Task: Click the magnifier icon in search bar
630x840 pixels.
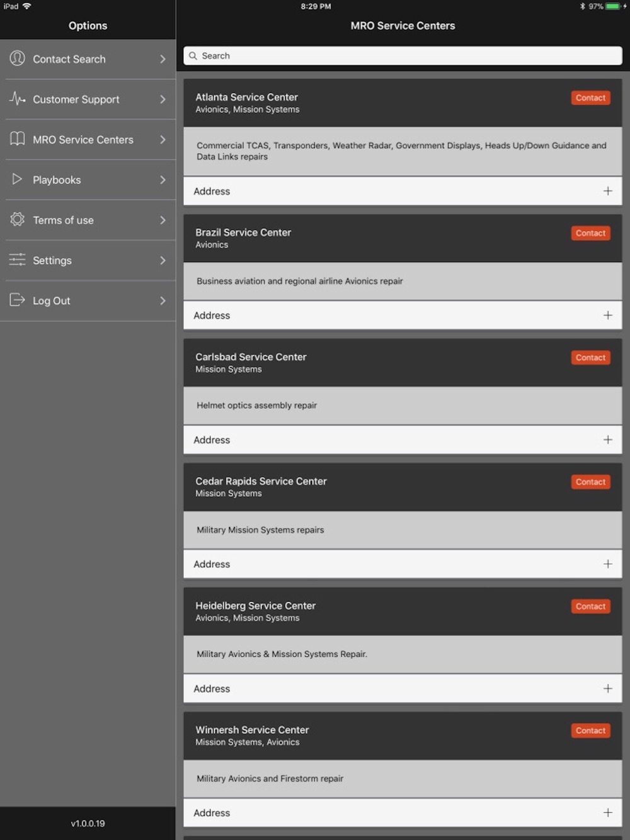Action: pos(193,56)
